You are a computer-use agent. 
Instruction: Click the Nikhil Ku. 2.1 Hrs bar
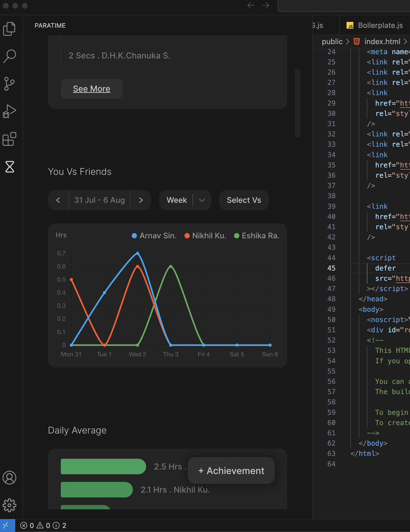(x=97, y=490)
